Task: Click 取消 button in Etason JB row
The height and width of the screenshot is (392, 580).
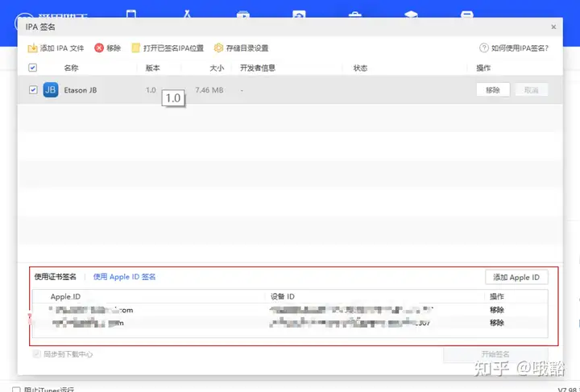Action: tap(531, 90)
